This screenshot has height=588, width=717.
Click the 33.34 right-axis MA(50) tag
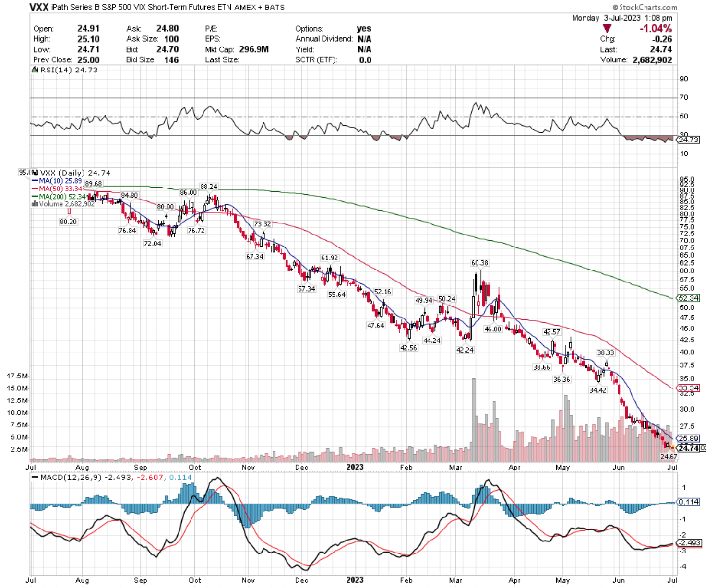(x=688, y=388)
